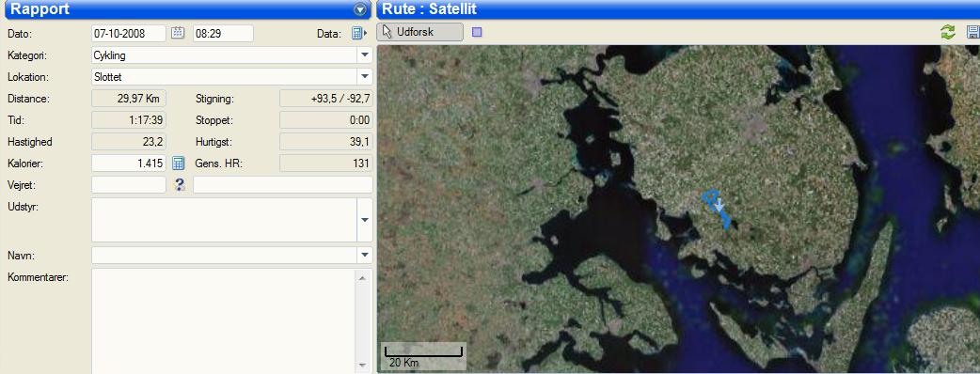Open the Data calculator menu icon
This screenshot has height=374, width=980.
(x=357, y=33)
